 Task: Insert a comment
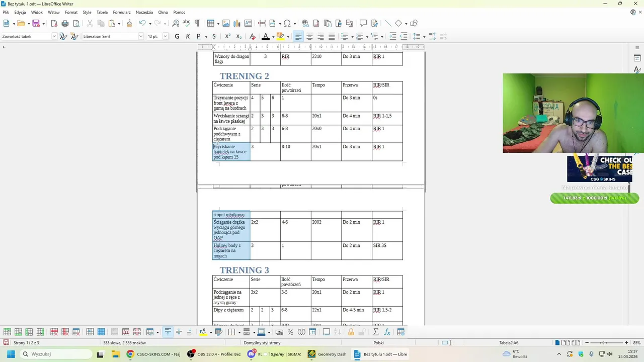coord(363,23)
